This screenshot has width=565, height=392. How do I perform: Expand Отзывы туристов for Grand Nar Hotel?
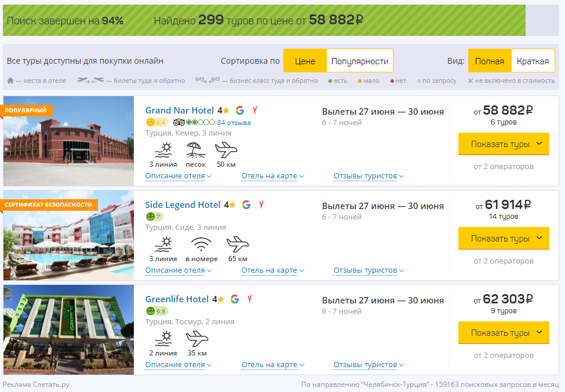[x=369, y=176]
